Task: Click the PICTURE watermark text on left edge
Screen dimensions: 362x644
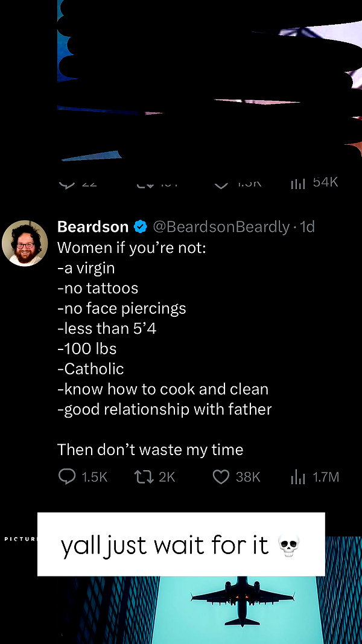Action: [20, 538]
